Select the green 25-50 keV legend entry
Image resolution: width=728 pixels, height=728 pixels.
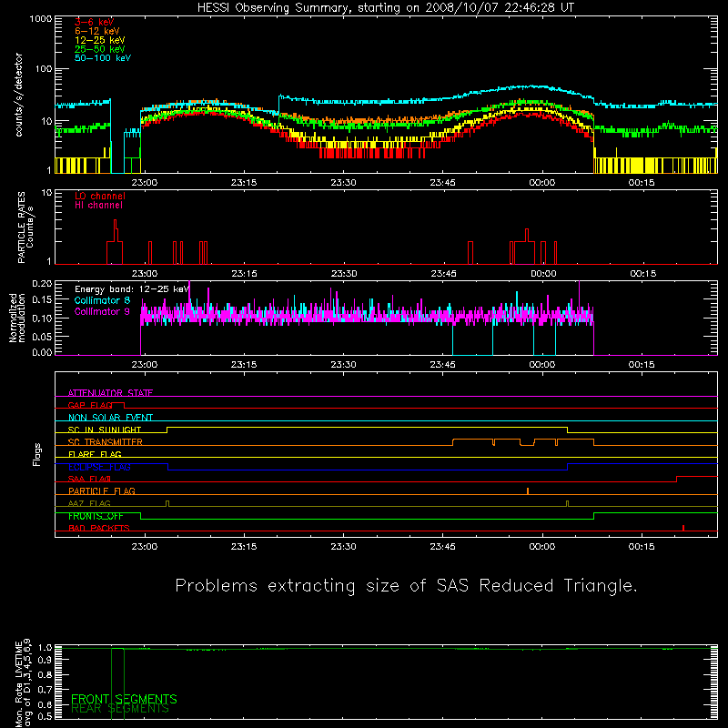click(x=99, y=49)
